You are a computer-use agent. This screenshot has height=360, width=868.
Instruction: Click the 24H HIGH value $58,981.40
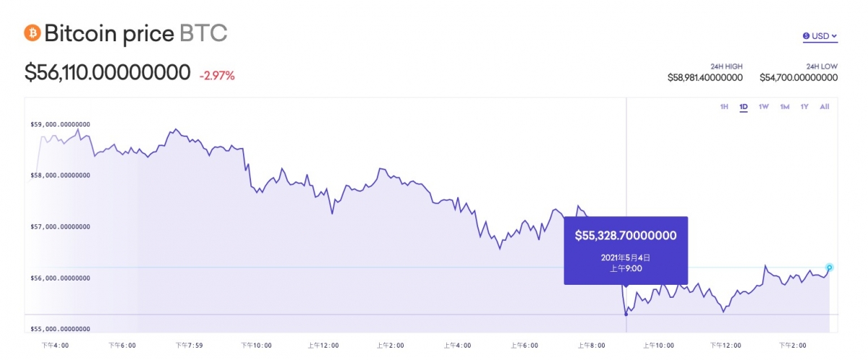(705, 77)
